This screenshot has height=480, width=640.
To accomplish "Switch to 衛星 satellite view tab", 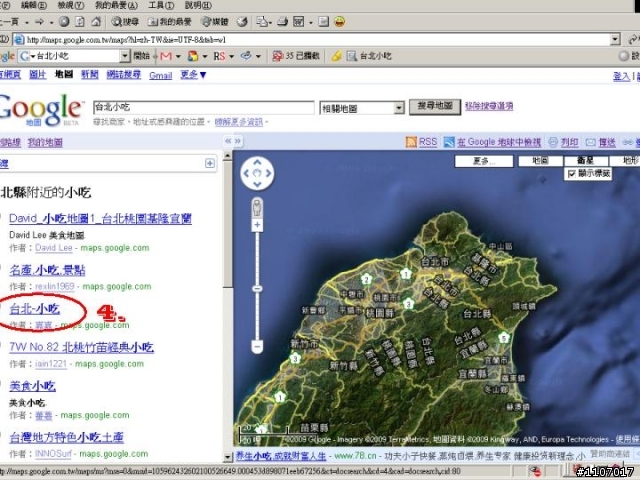I will tap(586, 161).
